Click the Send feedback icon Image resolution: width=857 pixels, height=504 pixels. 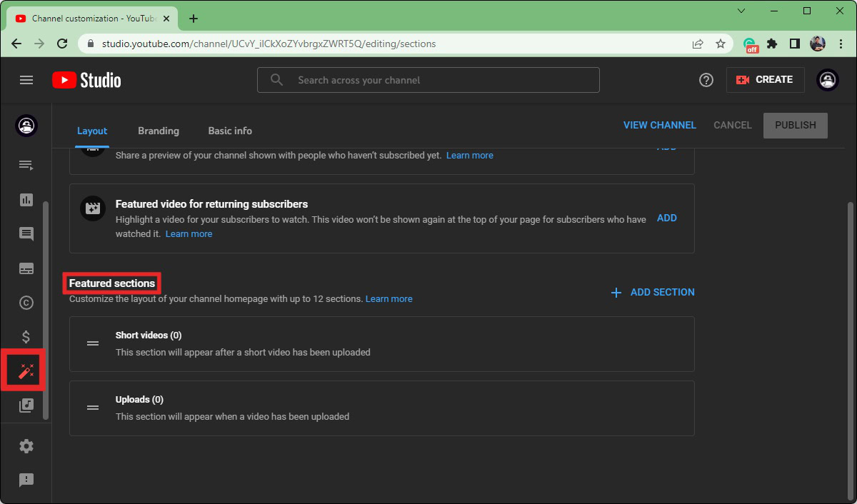(x=26, y=480)
